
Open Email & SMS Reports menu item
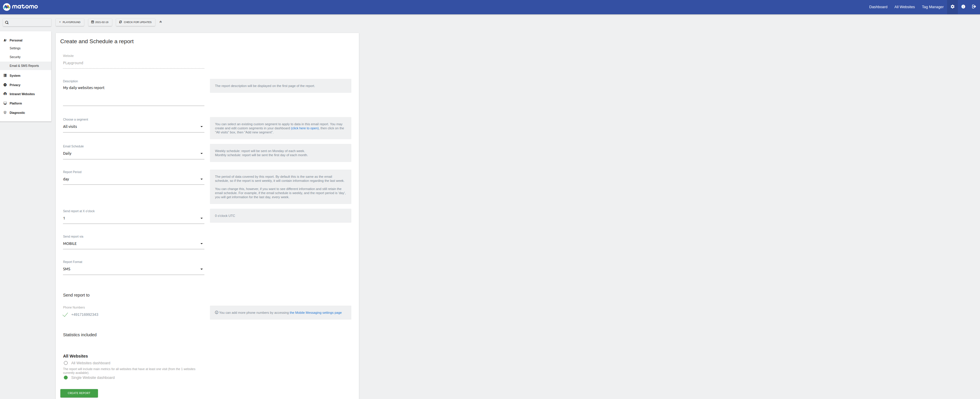[24, 66]
